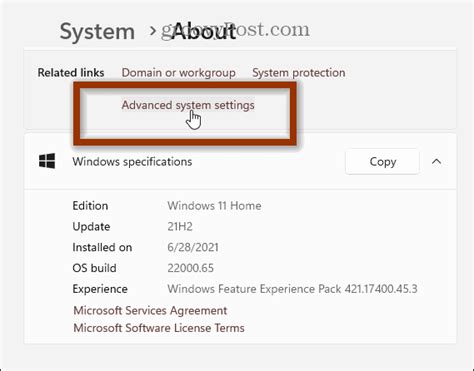Select the Windows specifications heading

[132, 162]
